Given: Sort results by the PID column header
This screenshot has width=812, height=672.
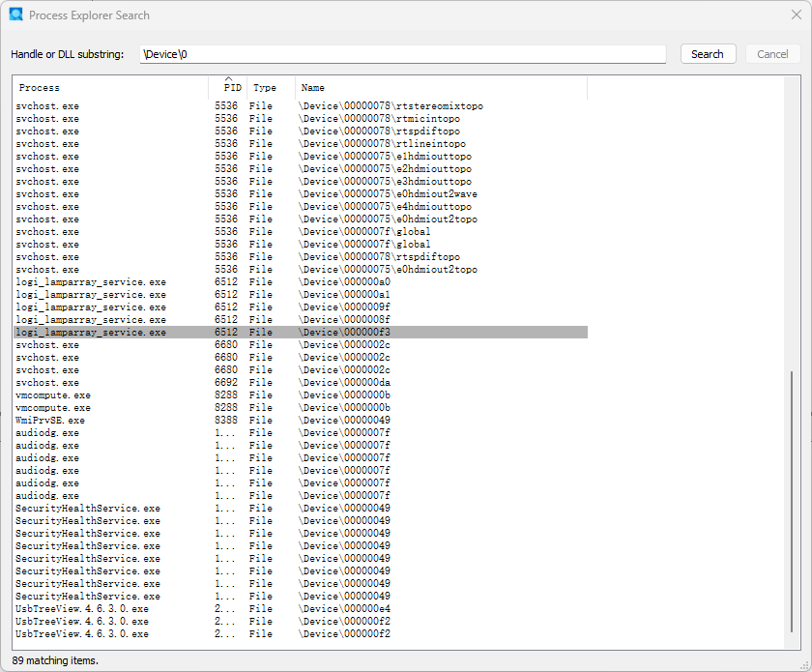Looking at the screenshot, I should (x=228, y=88).
